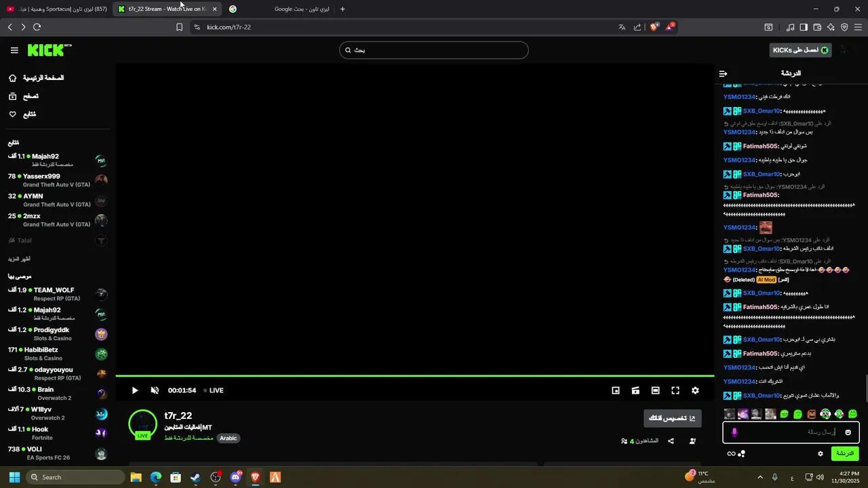Screen dimensions: 868x488
Task: Click the Brave Rewards triangle icon
Action: pyautogui.click(x=670, y=27)
